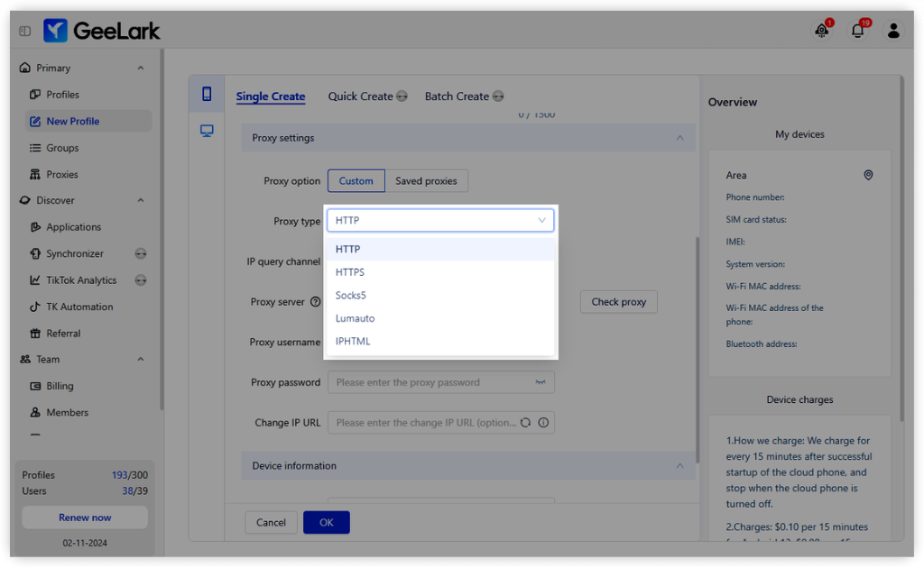The image size is (924, 568).
Task: Choose HTTP from proxy type list
Action: 440,249
